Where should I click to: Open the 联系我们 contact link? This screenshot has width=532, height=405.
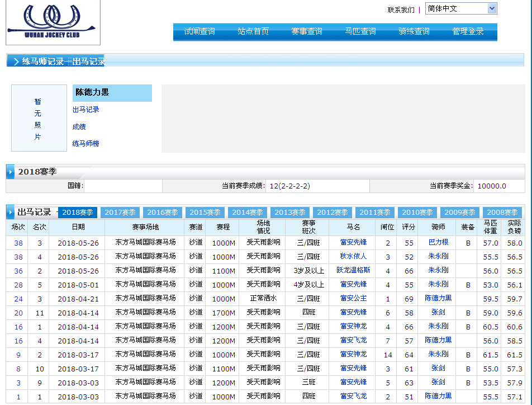pos(401,10)
